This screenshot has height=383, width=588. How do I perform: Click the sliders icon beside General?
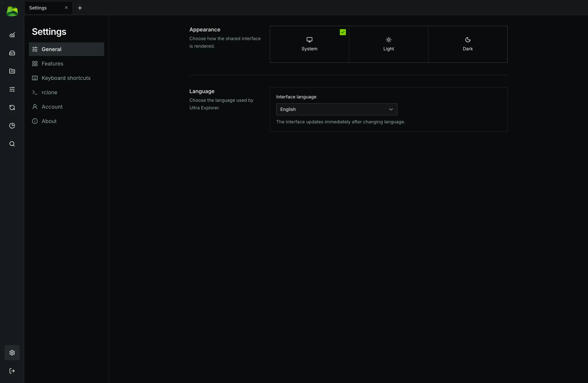click(35, 49)
